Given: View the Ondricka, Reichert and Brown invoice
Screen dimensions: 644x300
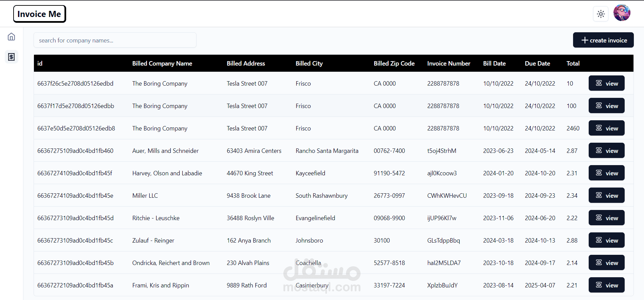Looking at the screenshot, I should pos(606,263).
